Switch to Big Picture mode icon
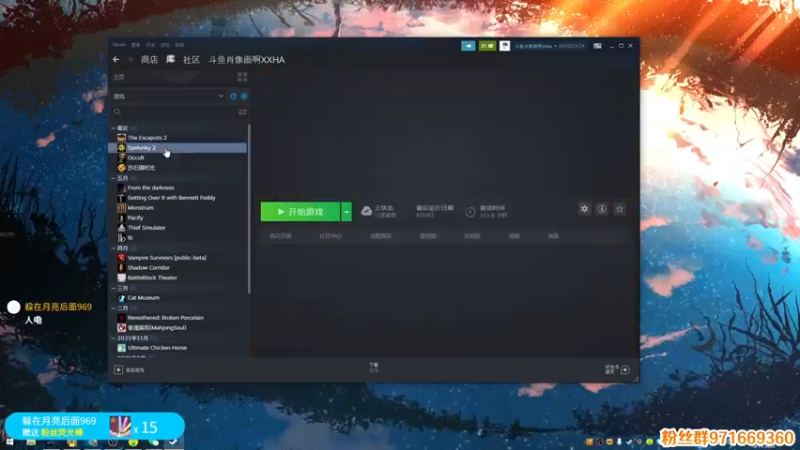Screen dimensions: 800x450 coord(597,46)
